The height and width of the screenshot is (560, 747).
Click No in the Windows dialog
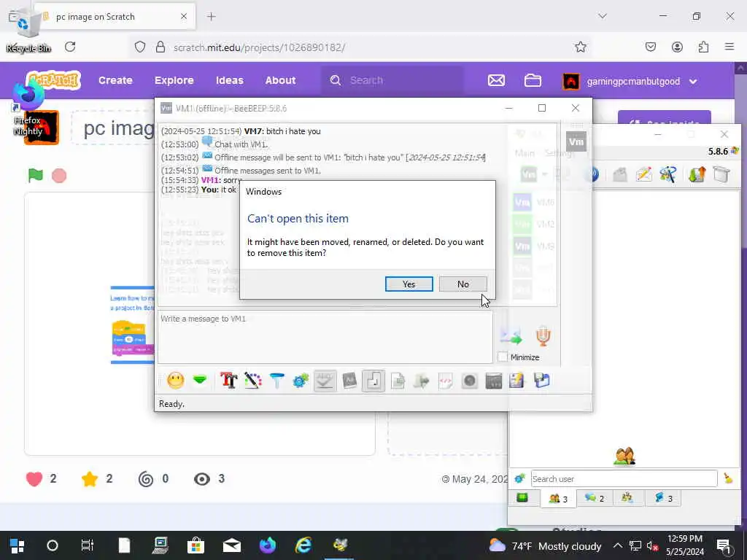pos(462,284)
